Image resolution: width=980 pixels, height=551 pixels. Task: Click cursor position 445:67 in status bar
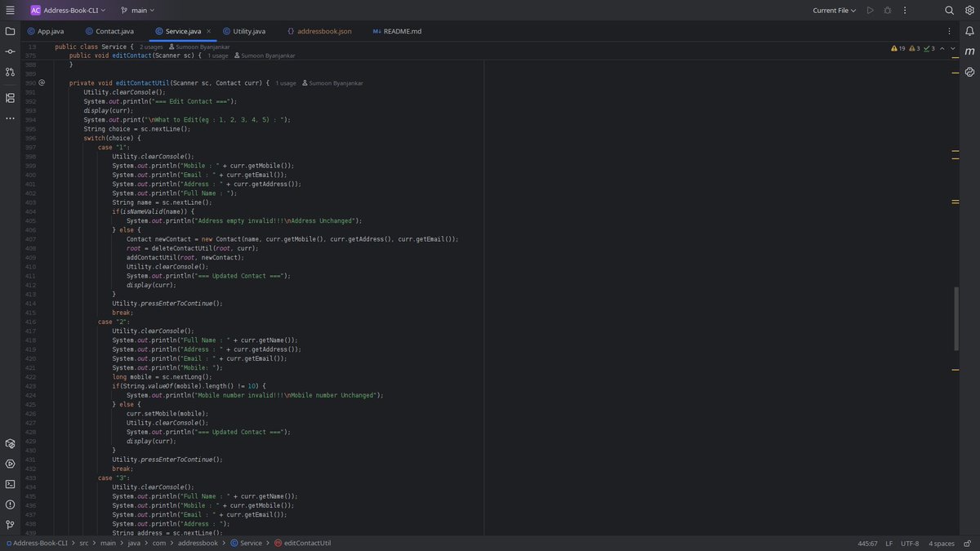click(x=867, y=543)
